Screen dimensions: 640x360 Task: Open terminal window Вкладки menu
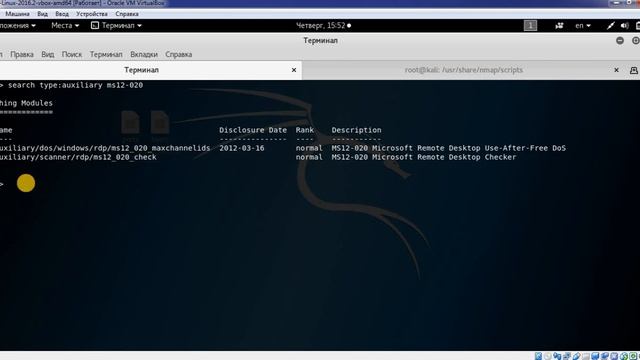pyautogui.click(x=144, y=54)
